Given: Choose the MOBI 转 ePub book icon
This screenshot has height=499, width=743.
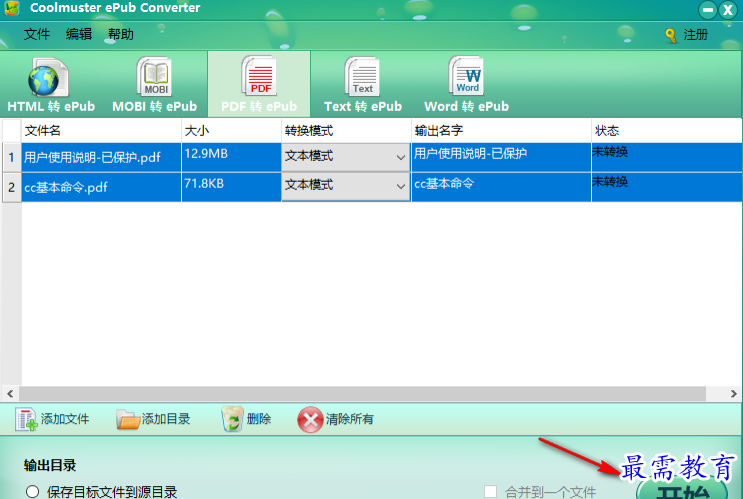Looking at the screenshot, I should (x=154, y=77).
